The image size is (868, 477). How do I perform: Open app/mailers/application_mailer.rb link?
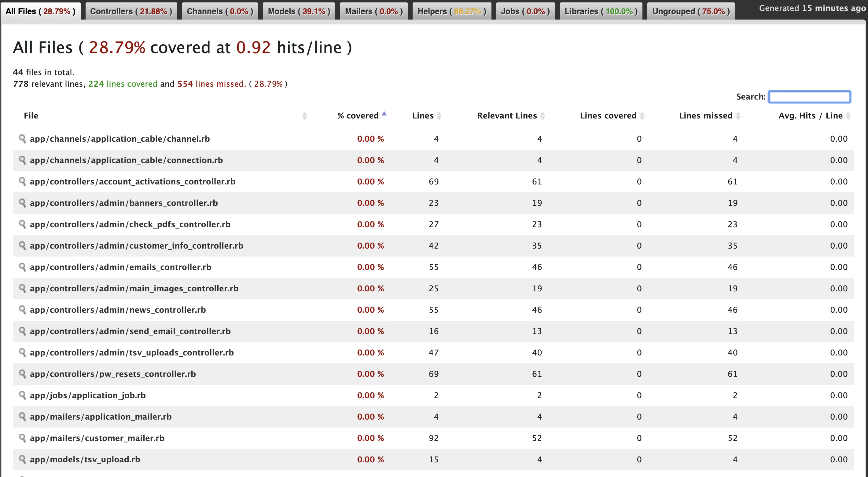[101, 417]
